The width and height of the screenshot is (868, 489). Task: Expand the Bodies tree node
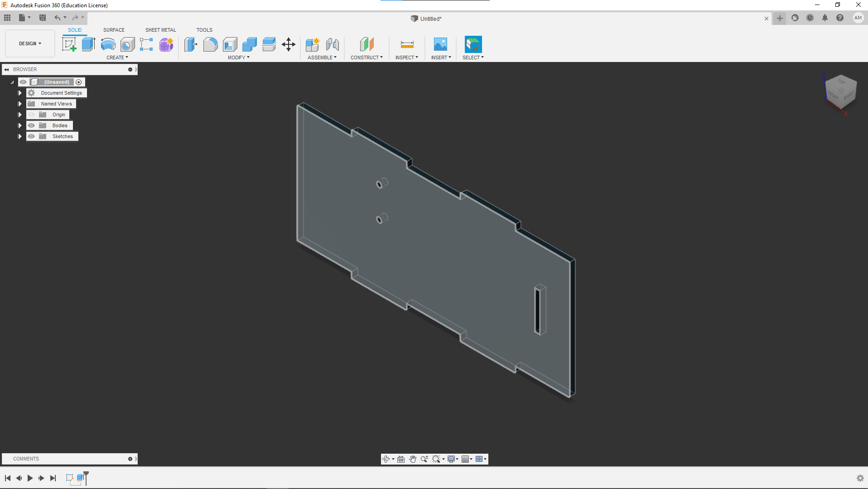(19, 125)
